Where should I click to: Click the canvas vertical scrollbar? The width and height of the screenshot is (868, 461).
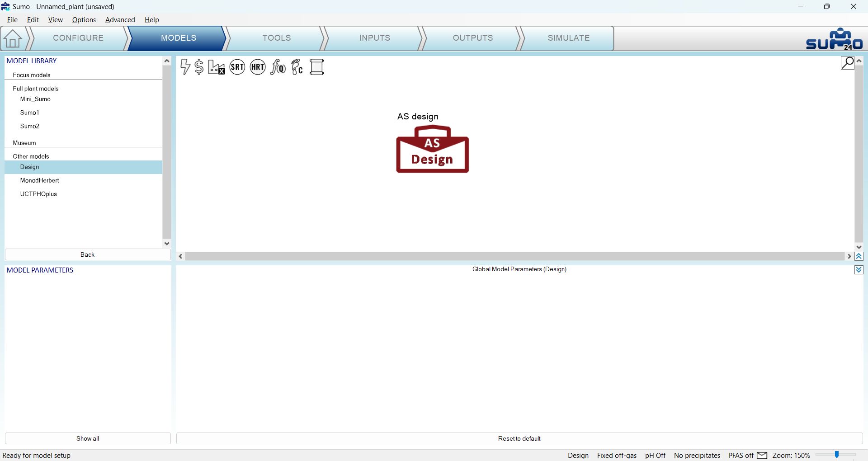point(859,154)
